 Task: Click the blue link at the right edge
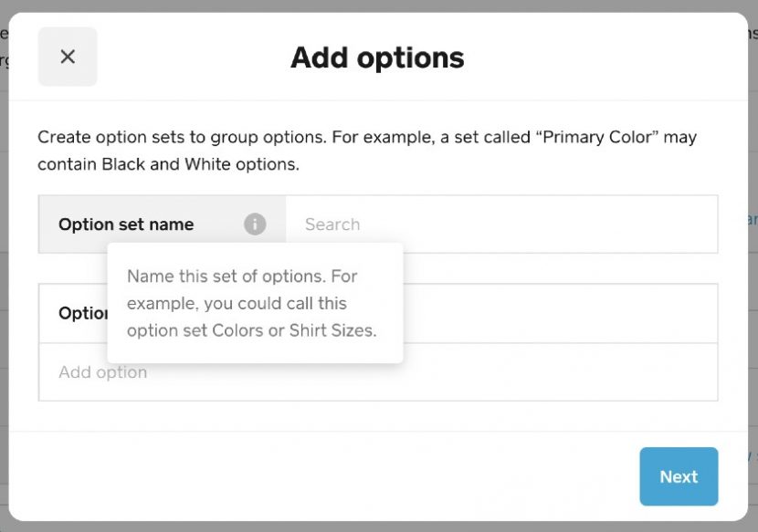coord(752,219)
